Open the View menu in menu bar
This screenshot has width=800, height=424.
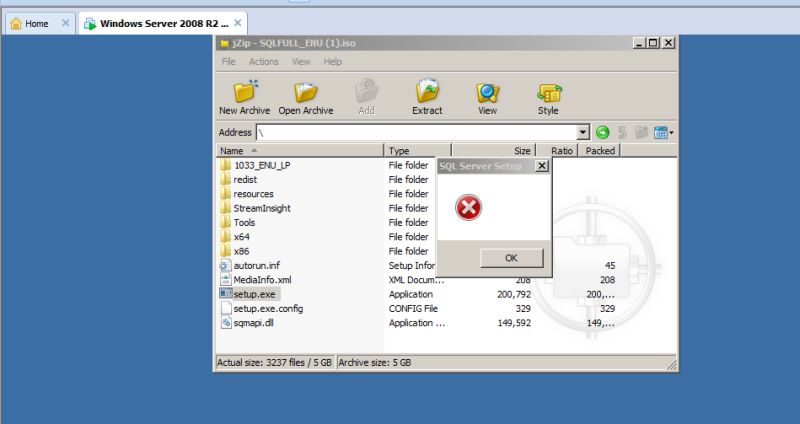[x=301, y=62]
